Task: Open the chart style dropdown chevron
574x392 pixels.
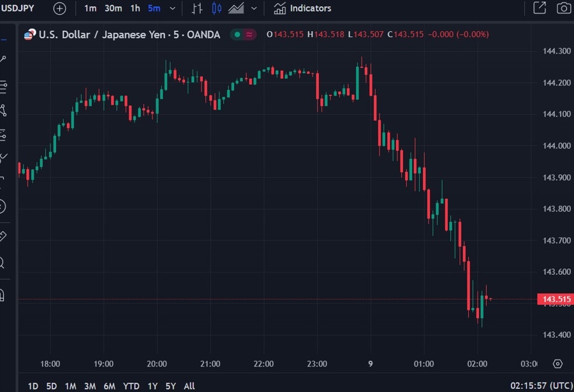Action: [x=254, y=8]
